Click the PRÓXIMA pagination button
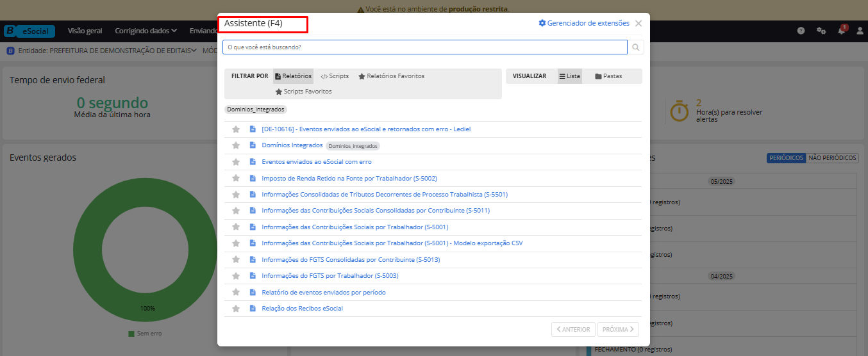Viewport: 868px width, 356px height. click(619, 329)
